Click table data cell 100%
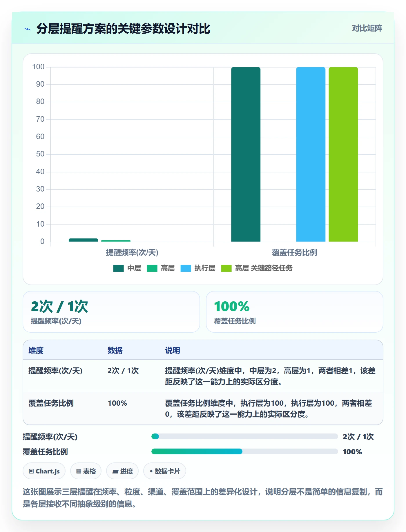The image size is (406, 532). pyautogui.click(x=117, y=403)
